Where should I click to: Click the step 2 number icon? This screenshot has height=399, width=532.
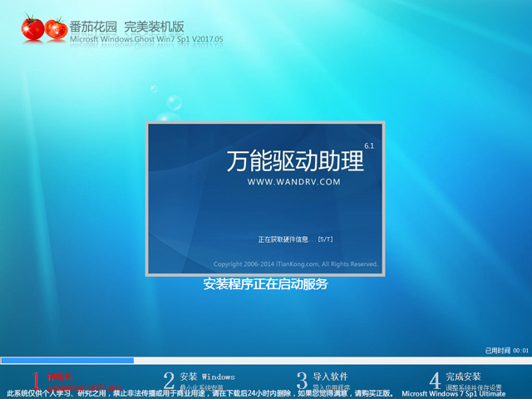coord(169,381)
